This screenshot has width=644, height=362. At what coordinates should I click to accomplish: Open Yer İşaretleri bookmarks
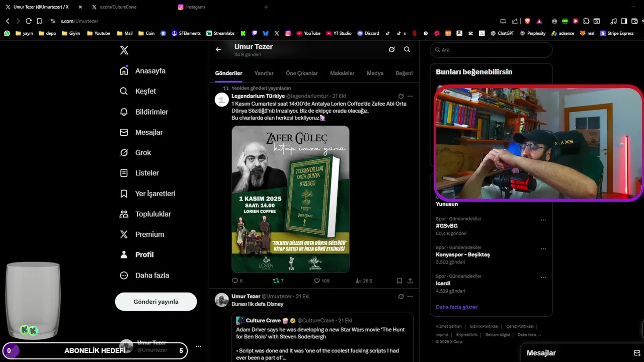coord(147,194)
